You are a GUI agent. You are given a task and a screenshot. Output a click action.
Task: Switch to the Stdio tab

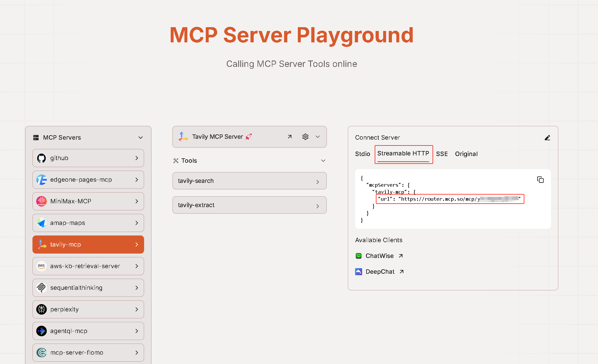pos(362,154)
